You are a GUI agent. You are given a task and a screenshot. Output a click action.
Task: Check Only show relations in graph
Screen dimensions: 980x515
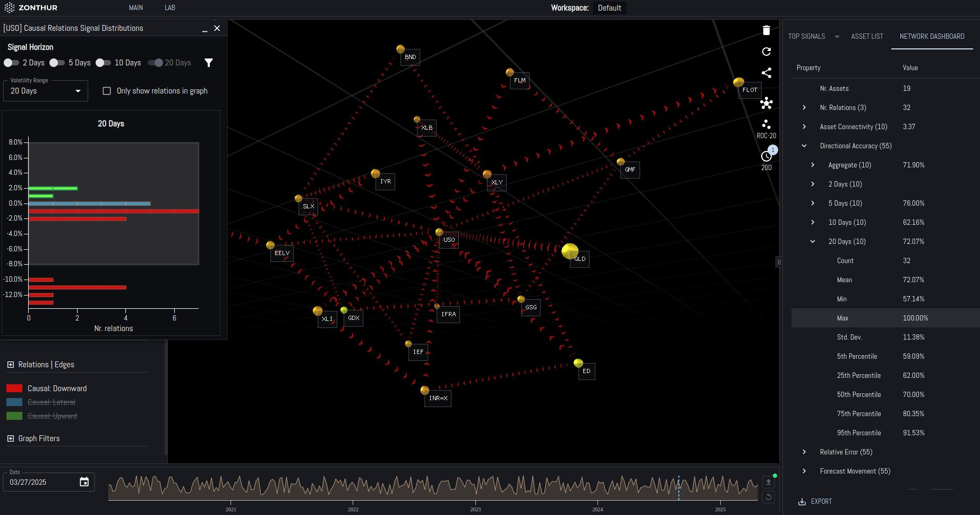107,91
